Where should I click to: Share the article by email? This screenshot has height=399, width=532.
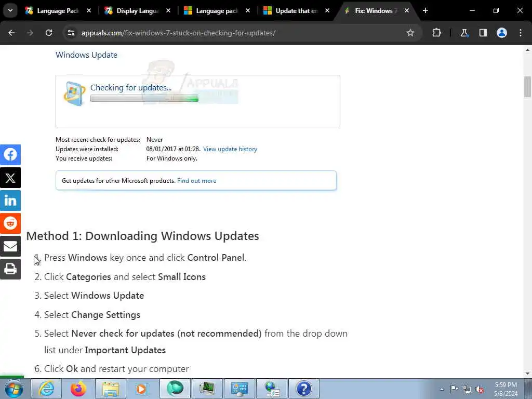point(10,246)
